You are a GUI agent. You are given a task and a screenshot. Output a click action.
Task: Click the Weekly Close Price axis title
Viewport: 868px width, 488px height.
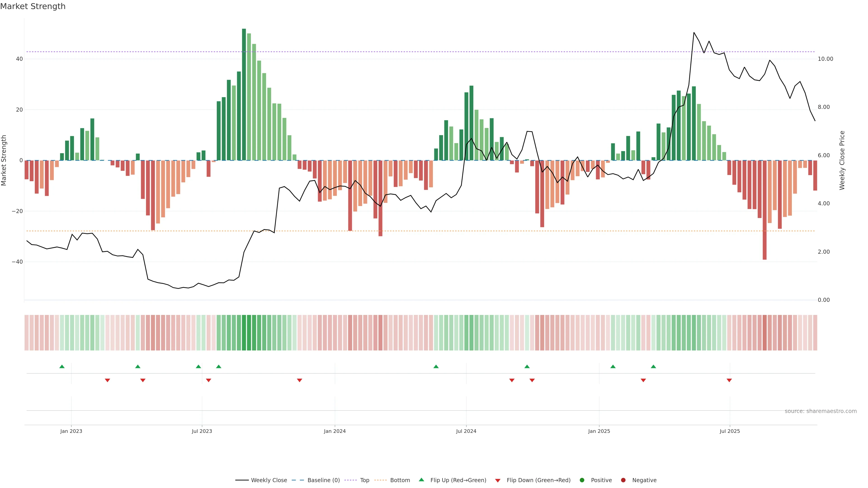point(842,160)
